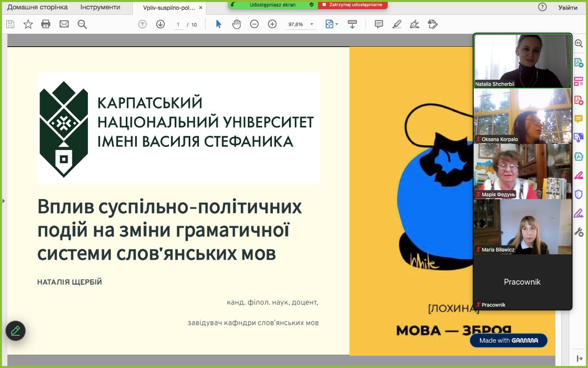Go to the next page arrow
The image size is (588, 368).
pyautogui.click(x=160, y=24)
